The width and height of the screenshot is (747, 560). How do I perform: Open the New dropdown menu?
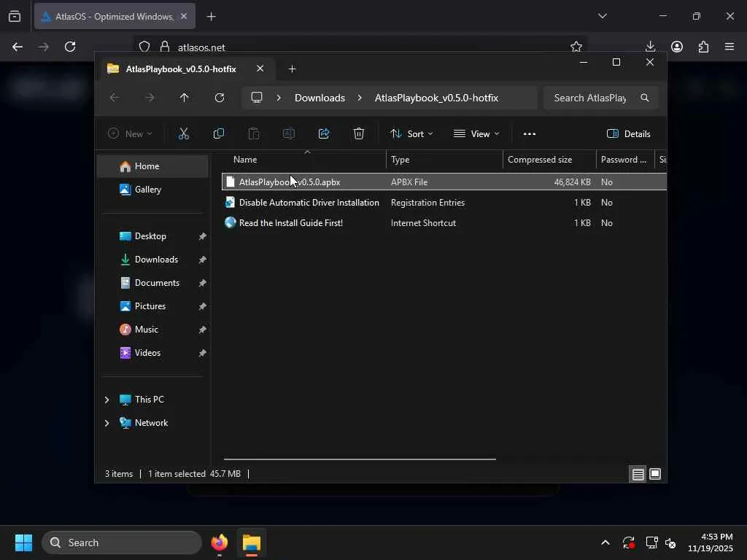click(130, 134)
